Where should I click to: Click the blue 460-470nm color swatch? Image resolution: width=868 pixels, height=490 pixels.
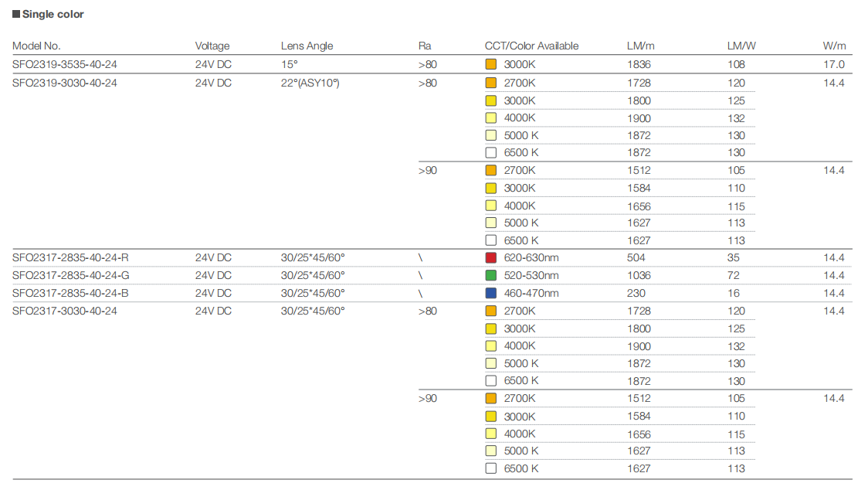(x=490, y=293)
